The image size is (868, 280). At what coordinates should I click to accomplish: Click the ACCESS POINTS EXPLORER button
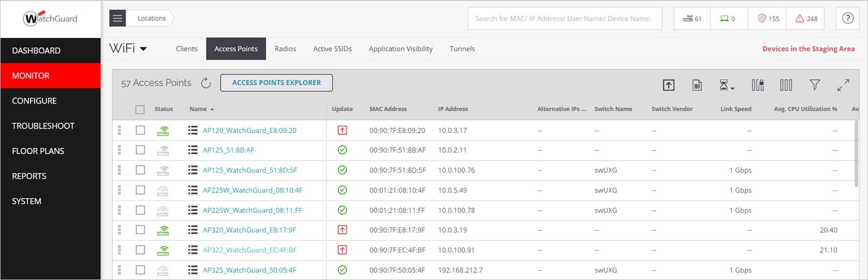276,83
